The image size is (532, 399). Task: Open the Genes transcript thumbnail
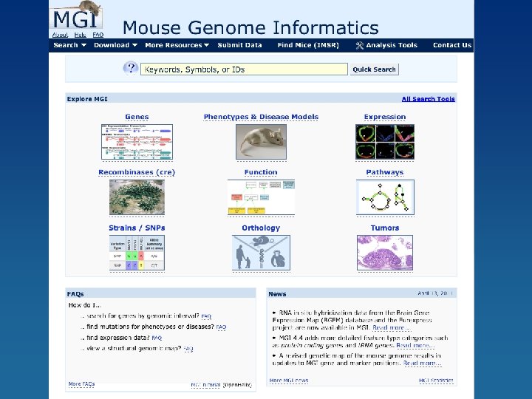click(x=137, y=142)
